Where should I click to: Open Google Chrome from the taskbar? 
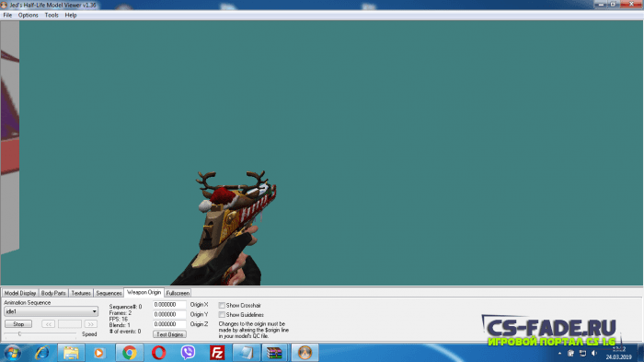130,353
